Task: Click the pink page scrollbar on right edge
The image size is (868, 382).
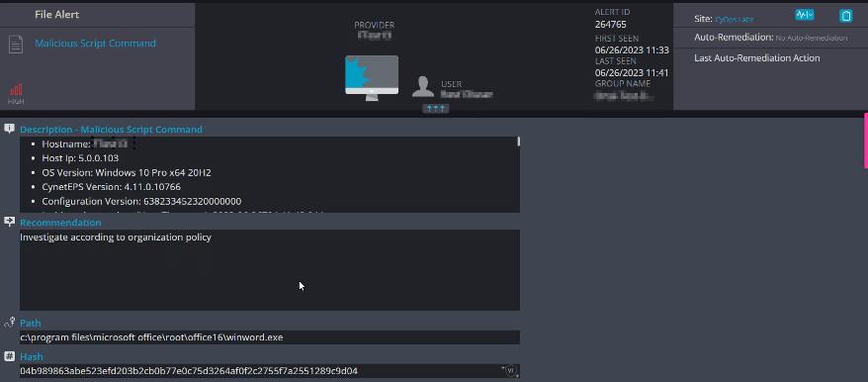Action: [866, 141]
